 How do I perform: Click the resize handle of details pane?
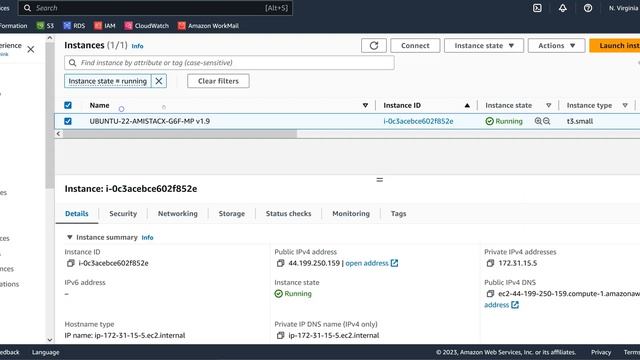pos(380,180)
